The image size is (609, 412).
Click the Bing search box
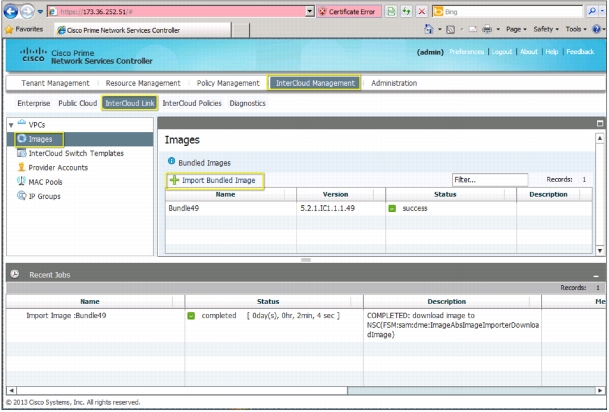[507, 12]
